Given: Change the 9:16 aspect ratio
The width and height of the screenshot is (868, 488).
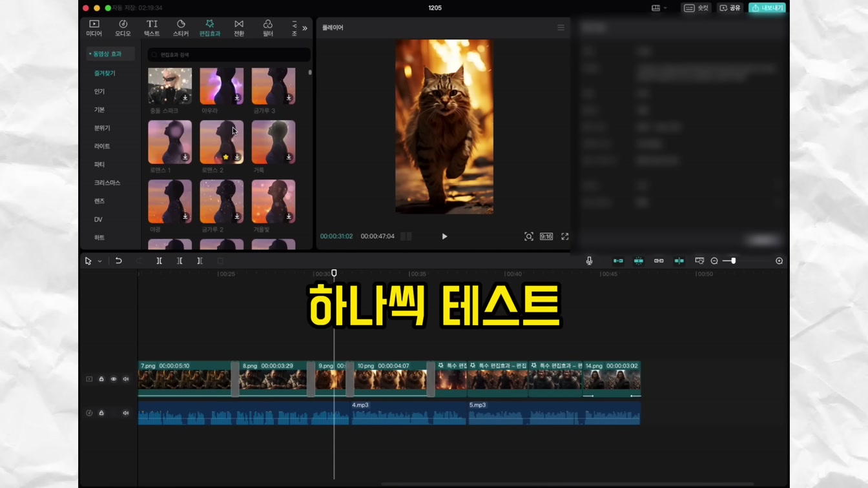Looking at the screenshot, I should tap(546, 237).
